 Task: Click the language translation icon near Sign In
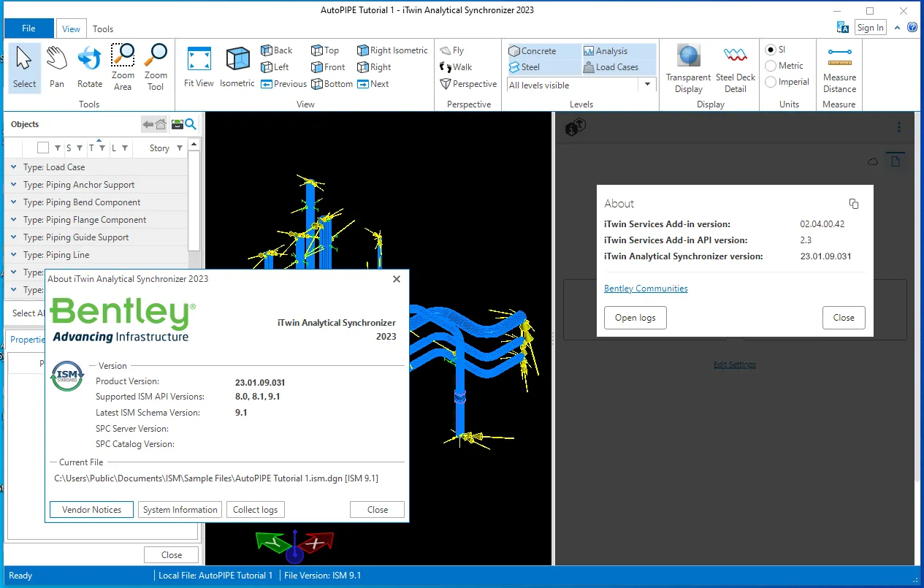coord(843,27)
